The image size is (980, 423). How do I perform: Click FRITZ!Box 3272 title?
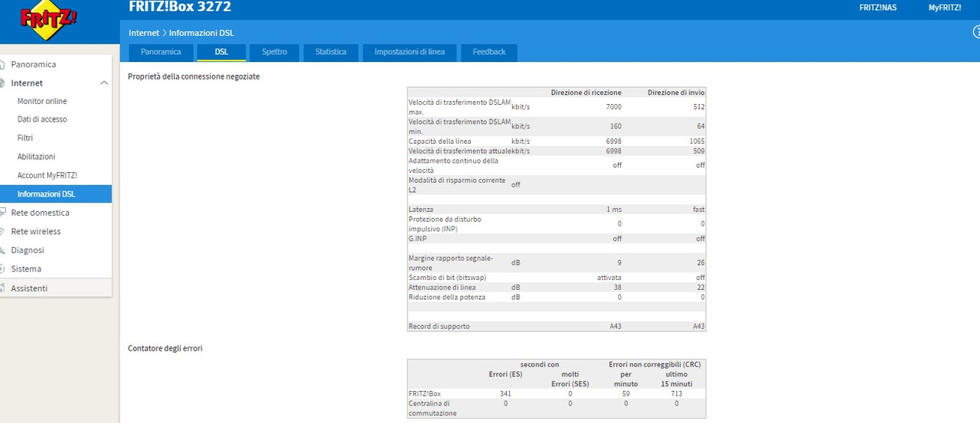(180, 8)
